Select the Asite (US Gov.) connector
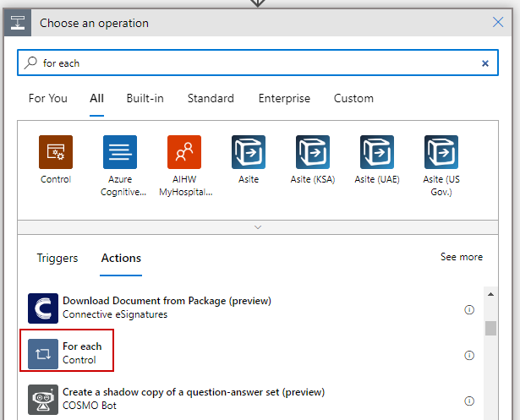520x420 pixels. (x=441, y=153)
